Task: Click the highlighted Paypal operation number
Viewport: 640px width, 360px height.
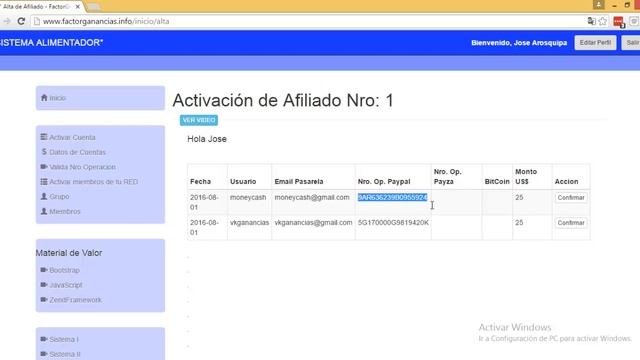Action: pyautogui.click(x=392, y=198)
